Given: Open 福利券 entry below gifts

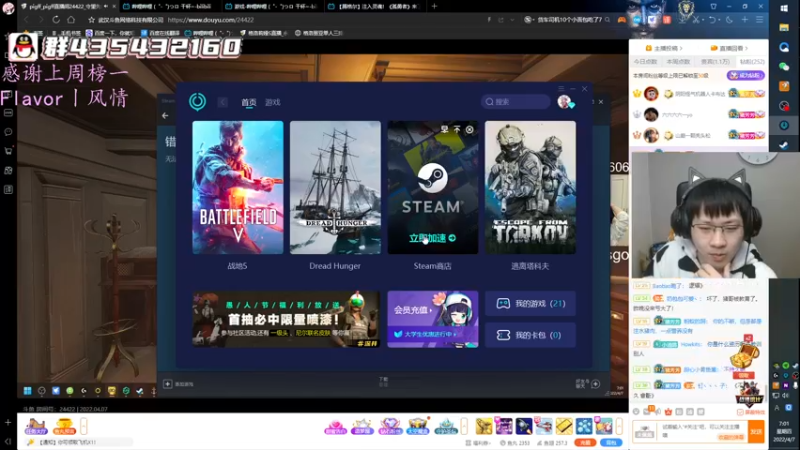Looking at the screenshot, I should (x=478, y=443).
